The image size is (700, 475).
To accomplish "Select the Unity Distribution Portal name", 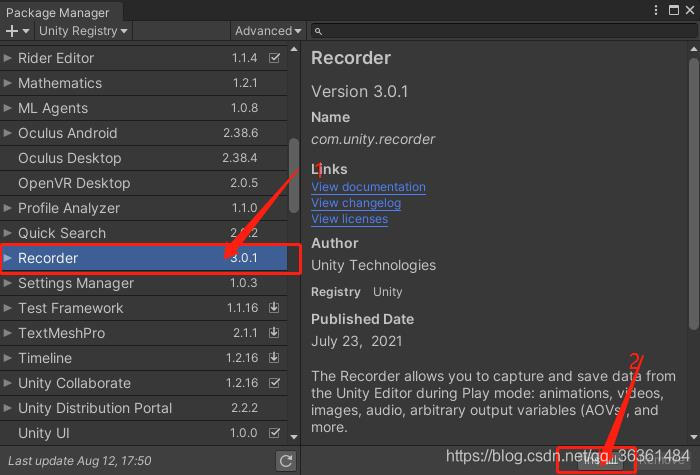I will tap(95, 408).
